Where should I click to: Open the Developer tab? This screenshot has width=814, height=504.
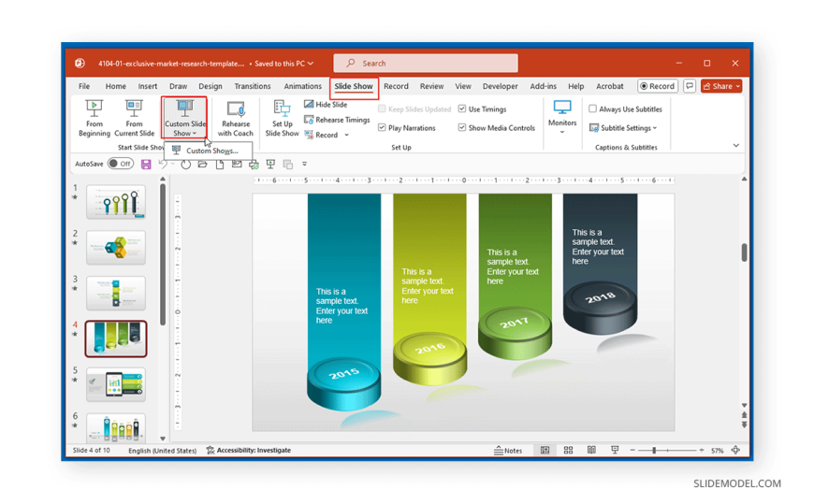(500, 86)
